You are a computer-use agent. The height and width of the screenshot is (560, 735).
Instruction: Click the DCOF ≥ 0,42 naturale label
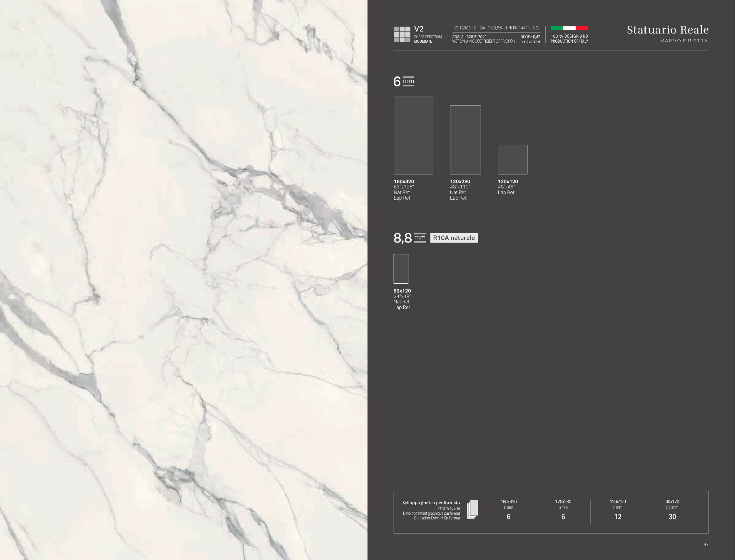pyautogui.click(x=530, y=39)
